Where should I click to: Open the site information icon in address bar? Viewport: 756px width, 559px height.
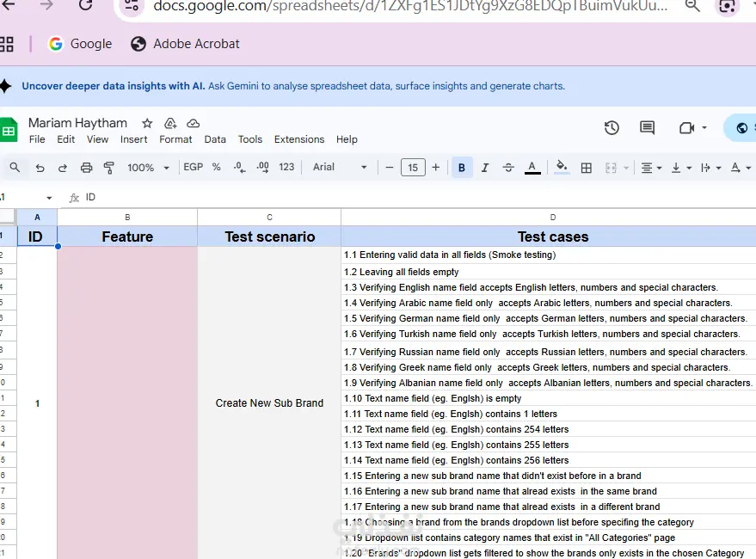(132, 6)
